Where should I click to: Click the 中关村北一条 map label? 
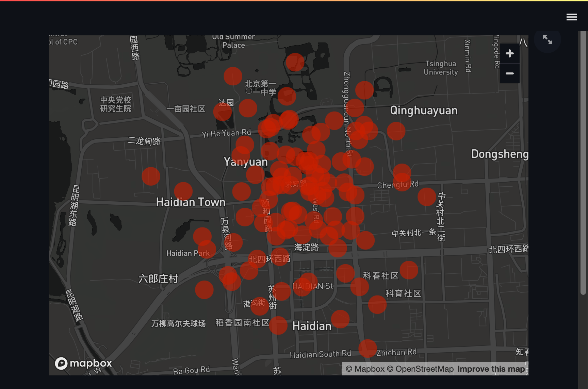[x=414, y=233]
